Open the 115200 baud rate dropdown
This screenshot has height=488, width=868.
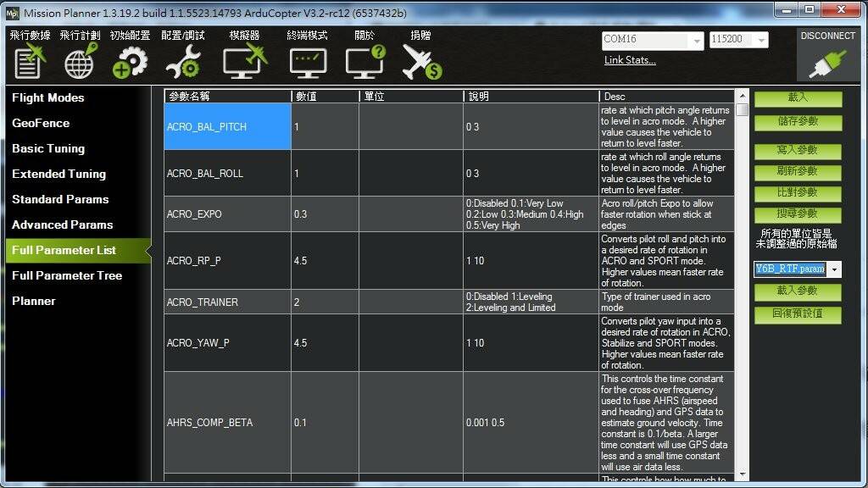click(x=762, y=40)
